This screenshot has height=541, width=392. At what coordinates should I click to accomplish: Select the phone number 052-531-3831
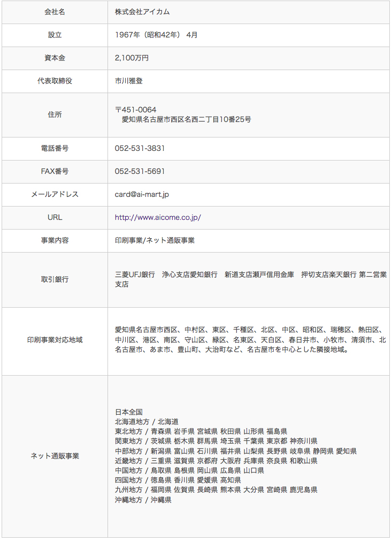[x=140, y=149]
